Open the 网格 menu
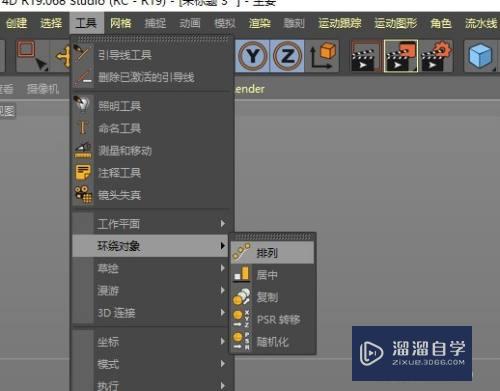The width and height of the screenshot is (500, 391). click(x=121, y=23)
